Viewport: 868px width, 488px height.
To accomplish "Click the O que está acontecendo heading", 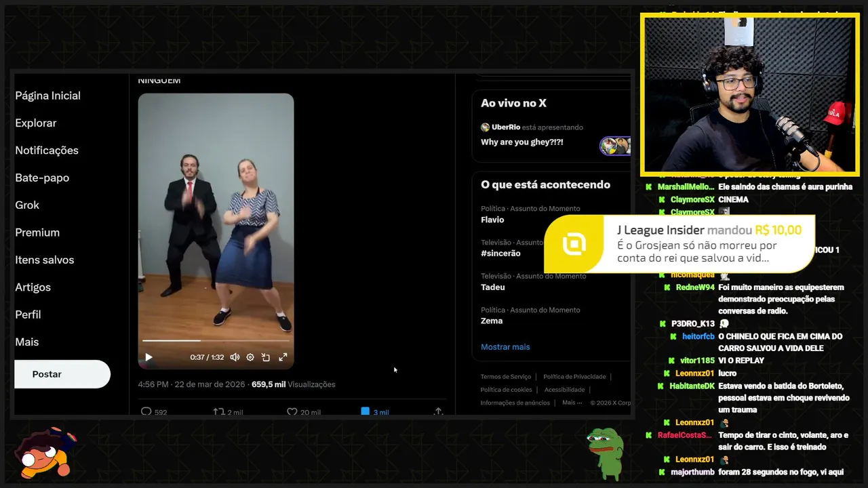I will click(545, 184).
